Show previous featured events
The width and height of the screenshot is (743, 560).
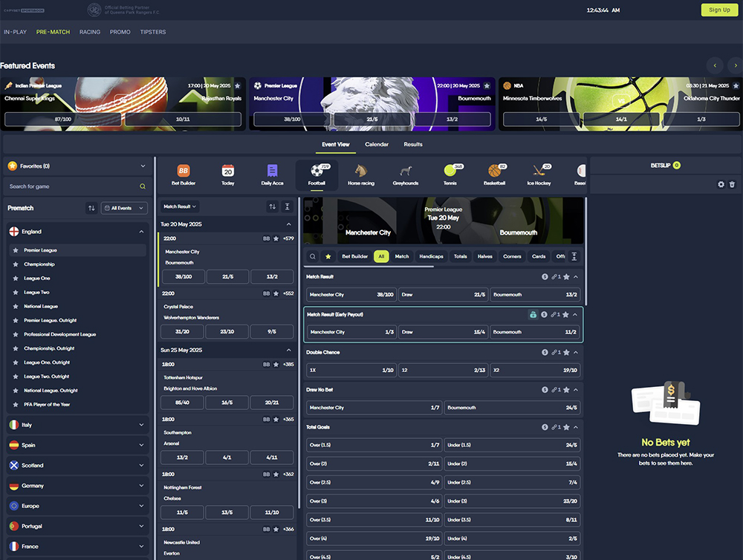click(x=715, y=65)
